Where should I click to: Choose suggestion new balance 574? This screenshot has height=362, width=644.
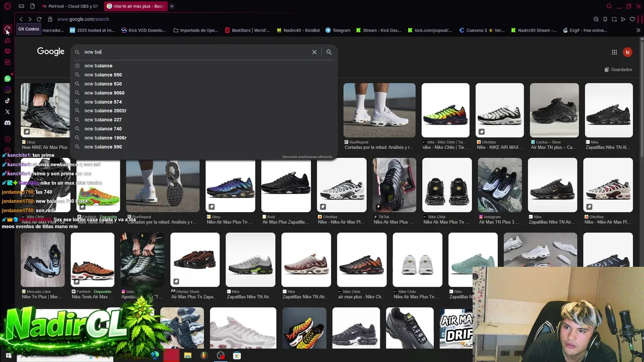tap(204, 102)
